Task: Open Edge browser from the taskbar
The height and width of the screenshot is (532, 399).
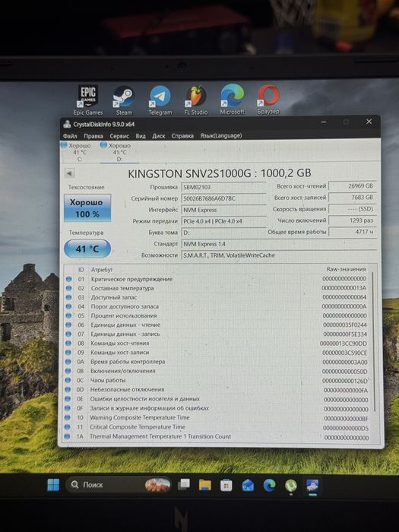Action: [269, 486]
